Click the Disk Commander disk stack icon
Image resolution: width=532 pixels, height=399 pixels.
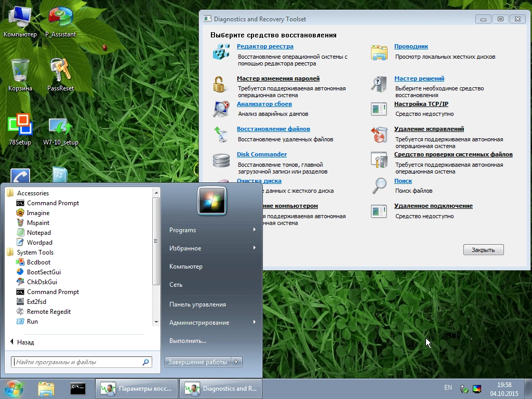click(221, 160)
